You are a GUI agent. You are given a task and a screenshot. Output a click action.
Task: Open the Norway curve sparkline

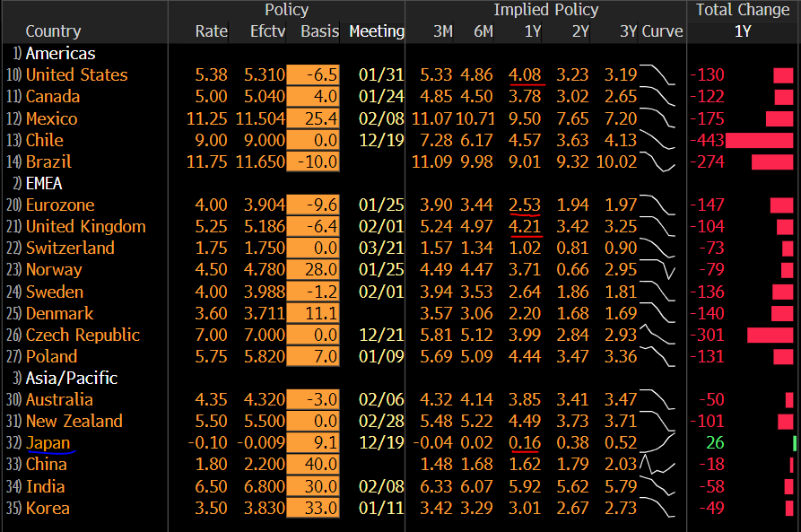(x=657, y=269)
